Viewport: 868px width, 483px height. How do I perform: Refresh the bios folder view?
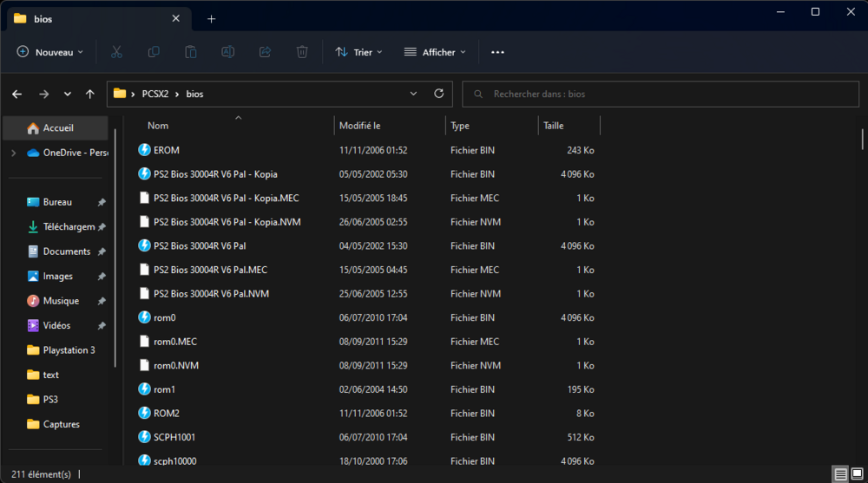pos(439,94)
